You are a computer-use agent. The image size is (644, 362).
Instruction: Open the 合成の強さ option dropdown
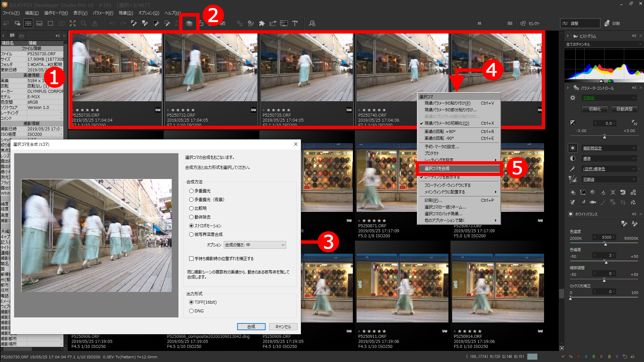(255, 245)
